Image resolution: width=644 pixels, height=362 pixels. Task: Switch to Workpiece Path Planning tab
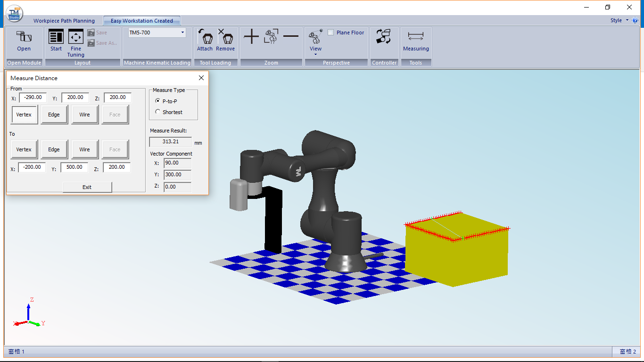click(64, 21)
